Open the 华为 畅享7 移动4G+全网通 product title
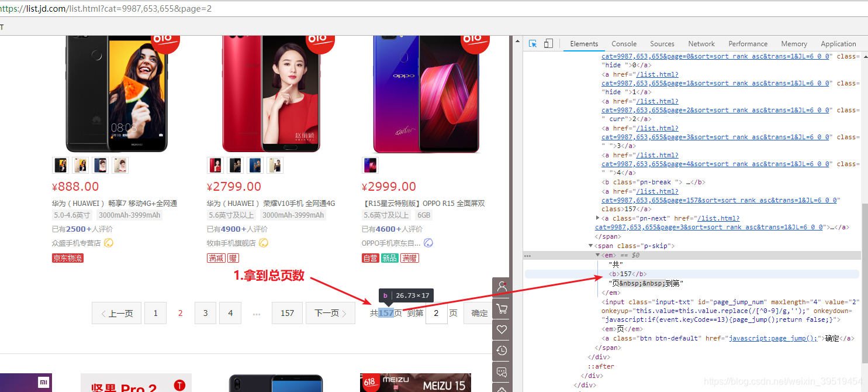The height and width of the screenshot is (392, 868). pos(115,203)
